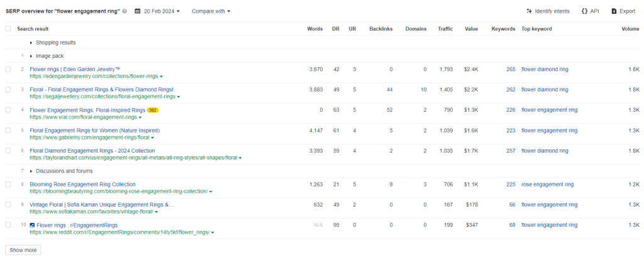This screenshot has height=260, width=644.
Task: Click the Show more button
Action: (x=23, y=250)
